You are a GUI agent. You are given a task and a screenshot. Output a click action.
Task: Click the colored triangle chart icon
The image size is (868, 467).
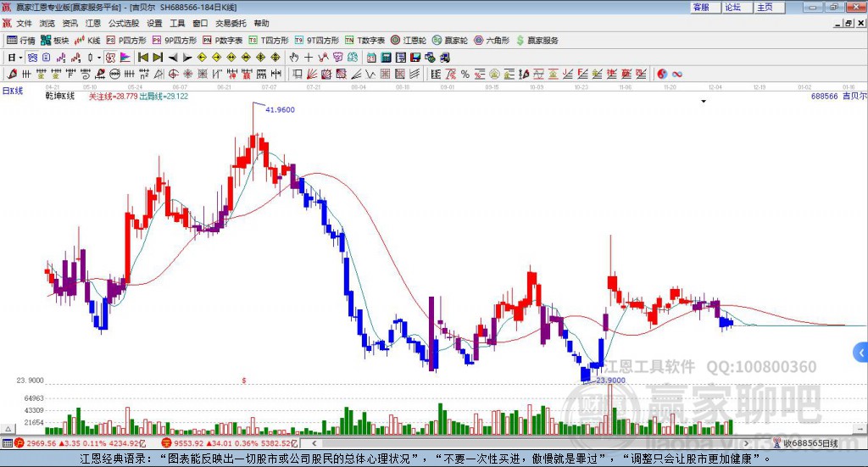coord(125,58)
